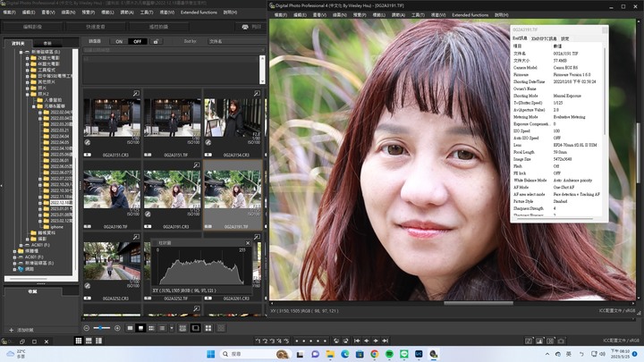Image resolution: width=644 pixels, height=362 pixels.
Task: Jump to first image with navigation icon
Action: point(357,341)
